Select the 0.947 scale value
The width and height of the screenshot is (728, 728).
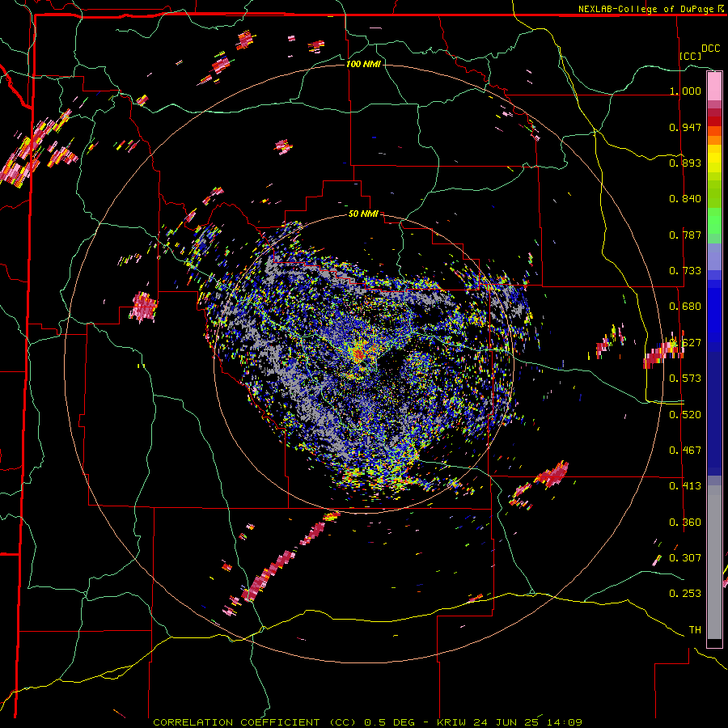(x=685, y=127)
